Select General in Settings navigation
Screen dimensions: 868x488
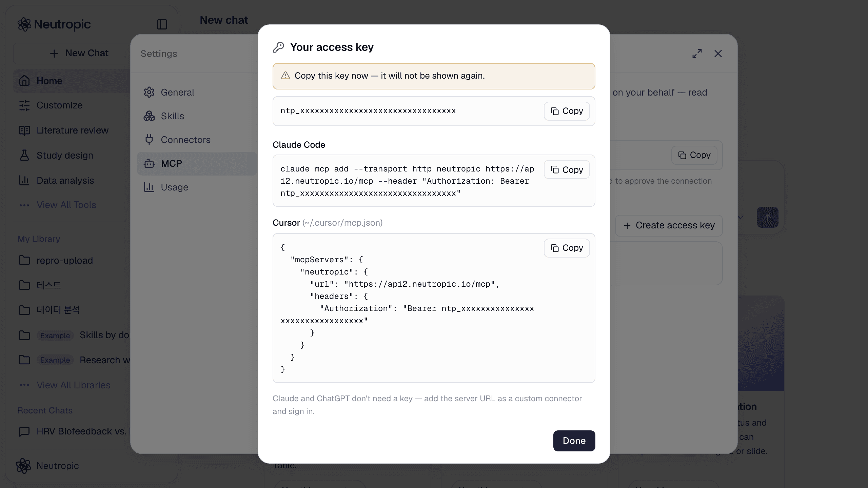pos(197,93)
